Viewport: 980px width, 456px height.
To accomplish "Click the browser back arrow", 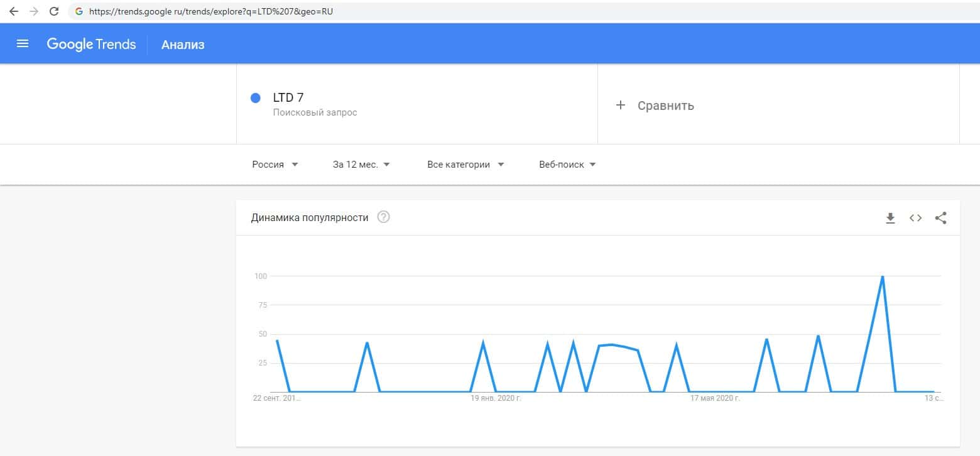I will 14,11.
